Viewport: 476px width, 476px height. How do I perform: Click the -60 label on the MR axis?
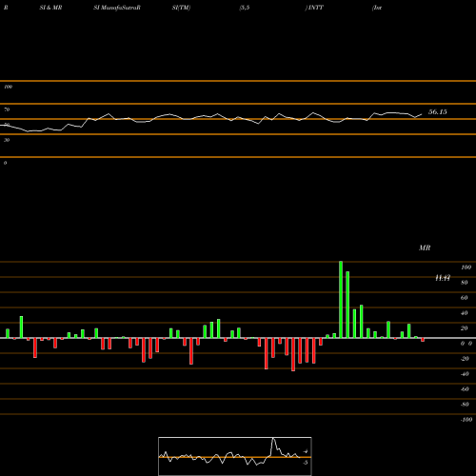465,389
